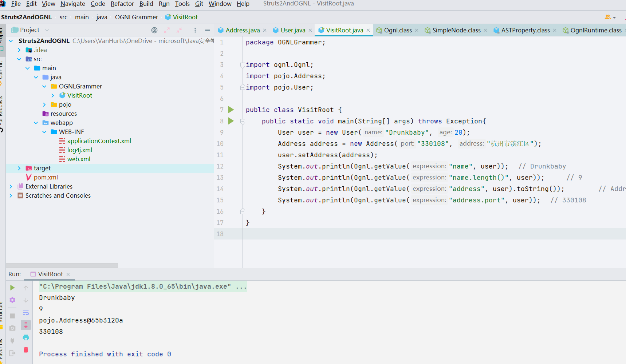Expand the target folder in project tree
The height and width of the screenshot is (364, 626).
19,168
